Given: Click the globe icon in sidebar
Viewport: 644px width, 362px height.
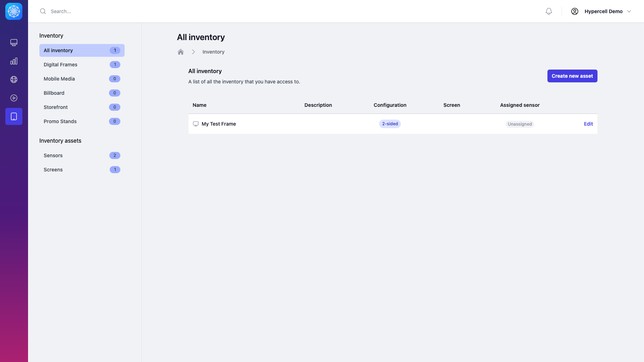Looking at the screenshot, I should 14,79.
